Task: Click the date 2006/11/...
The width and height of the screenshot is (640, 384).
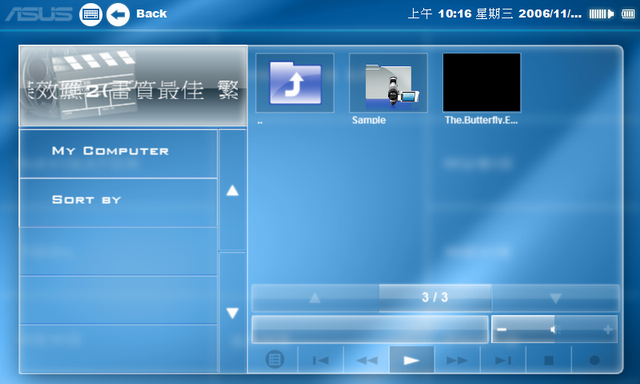Action: [550, 14]
